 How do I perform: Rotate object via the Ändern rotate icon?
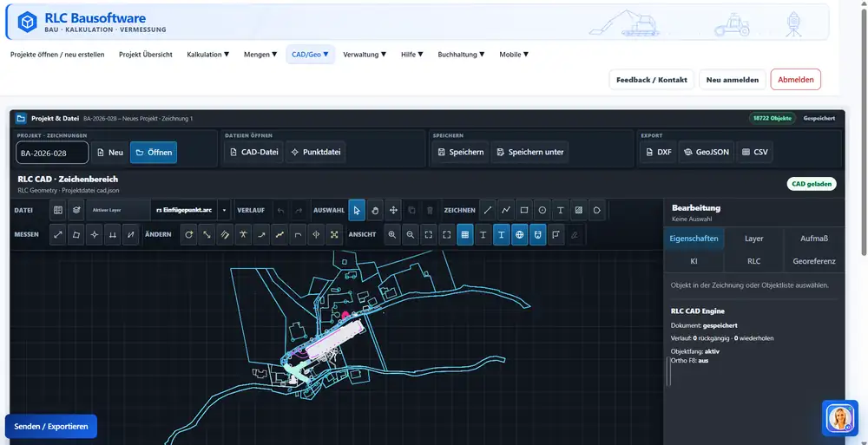pyautogui.click(x=188, y=235)
